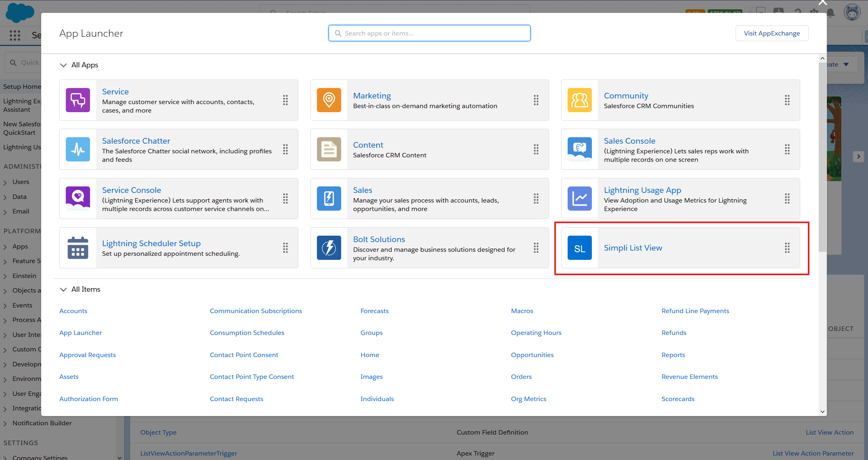Viewport: 868px width, 460px height.
Task: Click the drag handle on Bolt Solutions tile
Action: (x=536, y=248)
